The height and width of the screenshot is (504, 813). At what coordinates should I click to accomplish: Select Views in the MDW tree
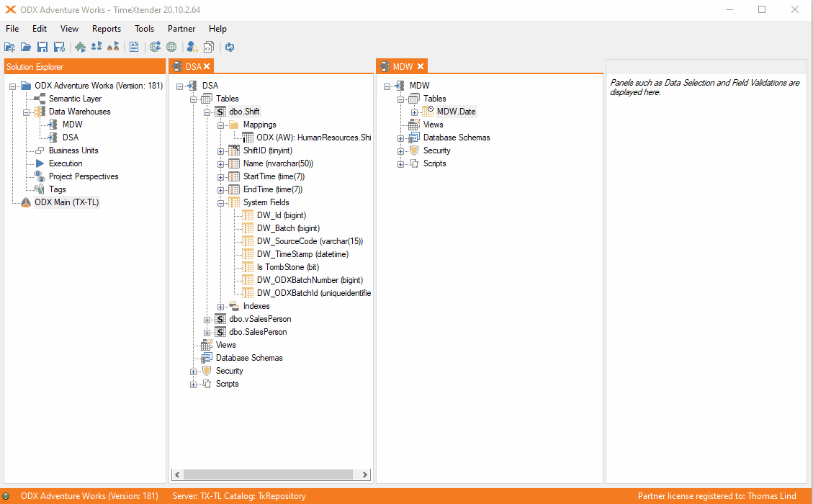433,125
